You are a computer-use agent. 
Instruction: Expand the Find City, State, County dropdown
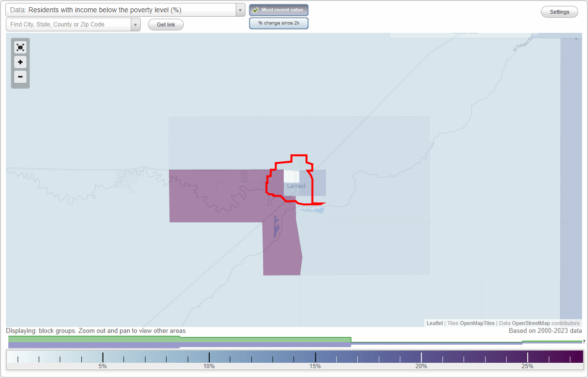pyautogui.click(x=136, y=24)
